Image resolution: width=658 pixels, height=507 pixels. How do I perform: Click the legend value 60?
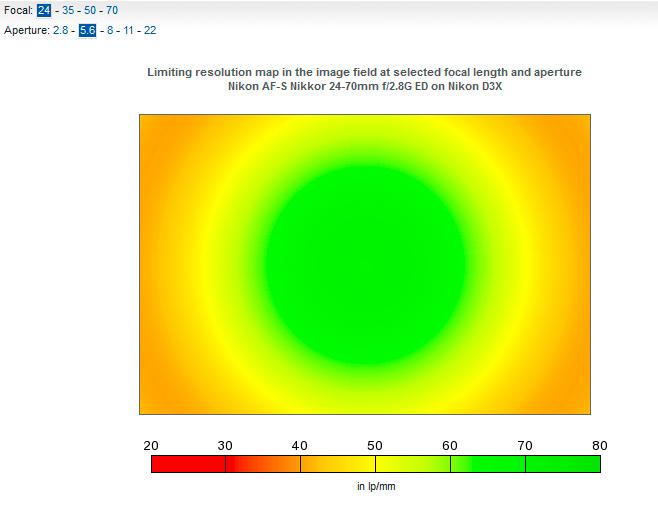point(450,445)
